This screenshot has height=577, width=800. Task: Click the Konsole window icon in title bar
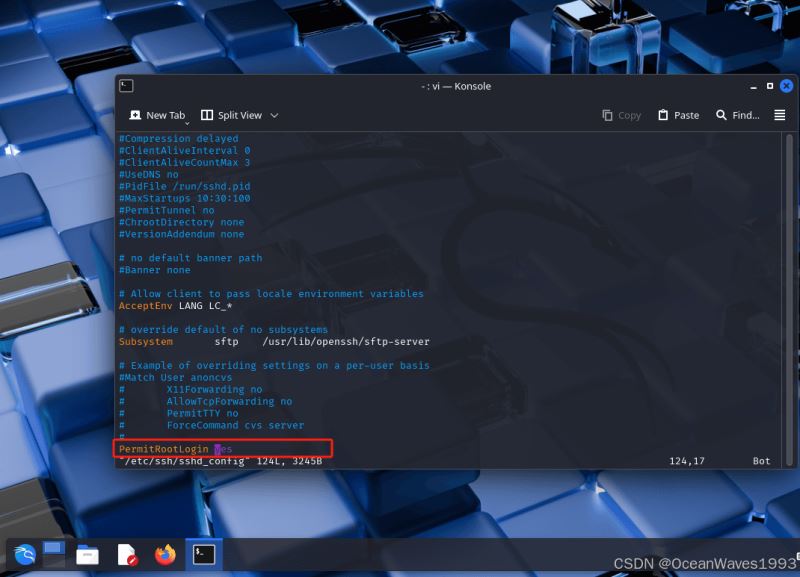pos(126,86)
